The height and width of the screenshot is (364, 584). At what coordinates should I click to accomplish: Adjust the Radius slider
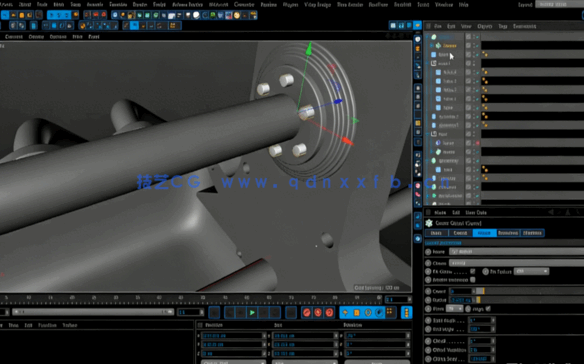530,300
